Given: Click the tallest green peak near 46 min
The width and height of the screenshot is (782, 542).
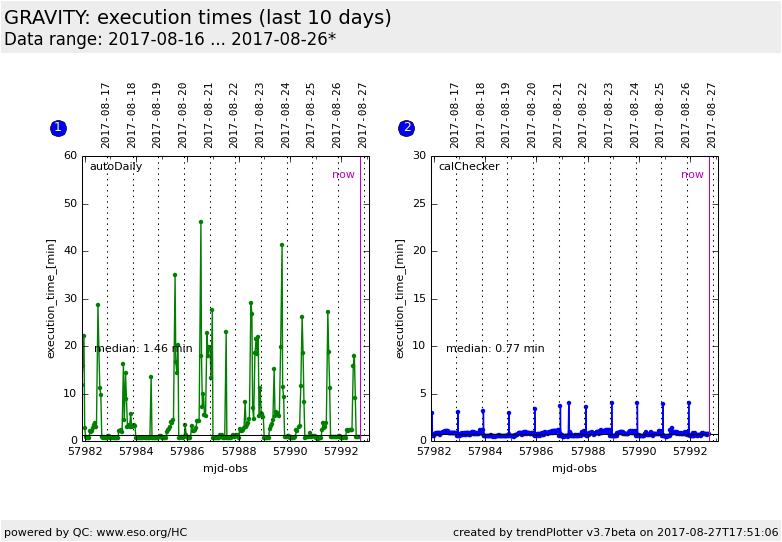Looking at the screenshot, I should click(x=200, y=222).
